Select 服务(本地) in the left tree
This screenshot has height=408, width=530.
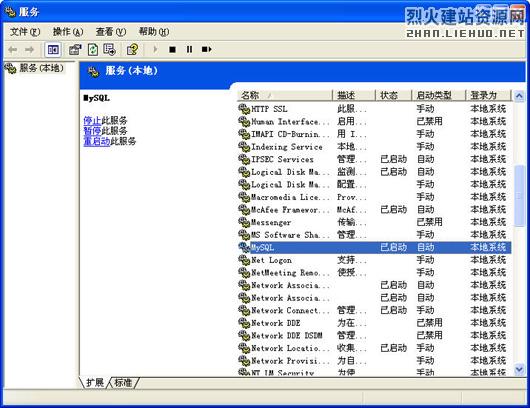(x=41, y=68)
